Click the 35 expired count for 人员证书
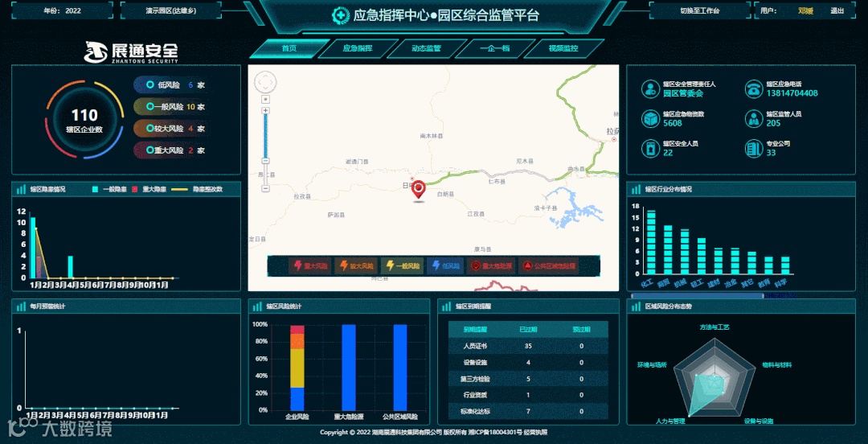Image resolution: width=868 pixels, height=444 pixels. (x=528, y=347)
